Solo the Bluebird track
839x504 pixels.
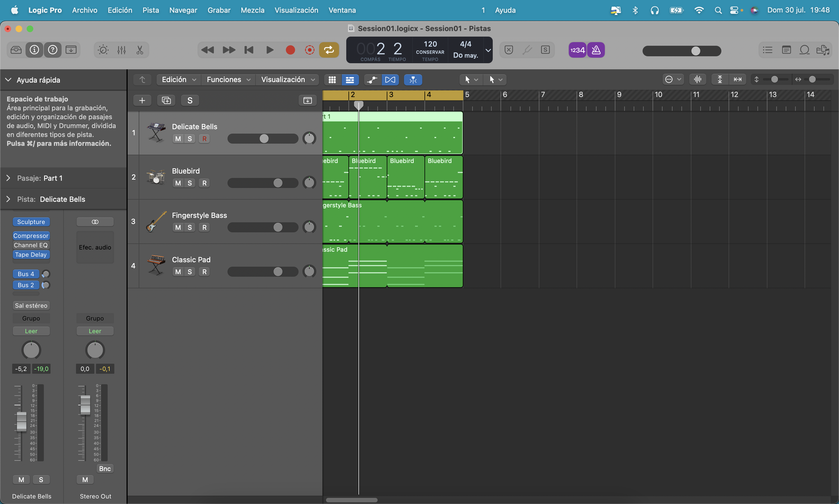[189, 183]
